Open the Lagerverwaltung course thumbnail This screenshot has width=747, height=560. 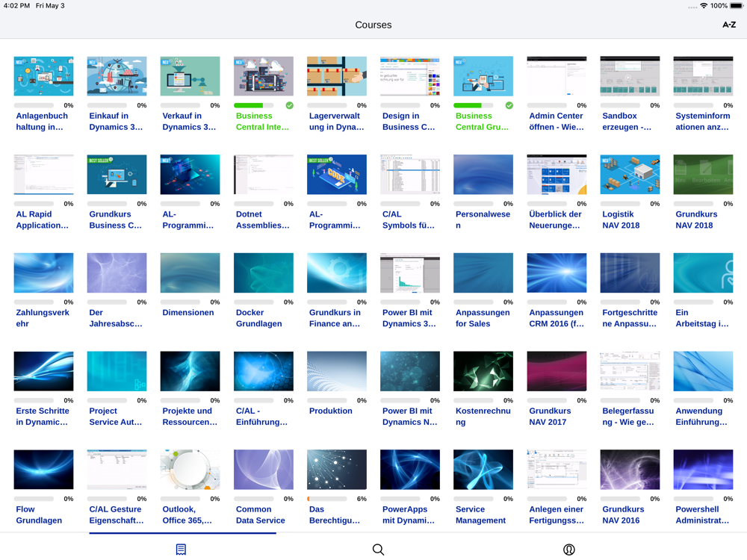click(x=337, y=76)
